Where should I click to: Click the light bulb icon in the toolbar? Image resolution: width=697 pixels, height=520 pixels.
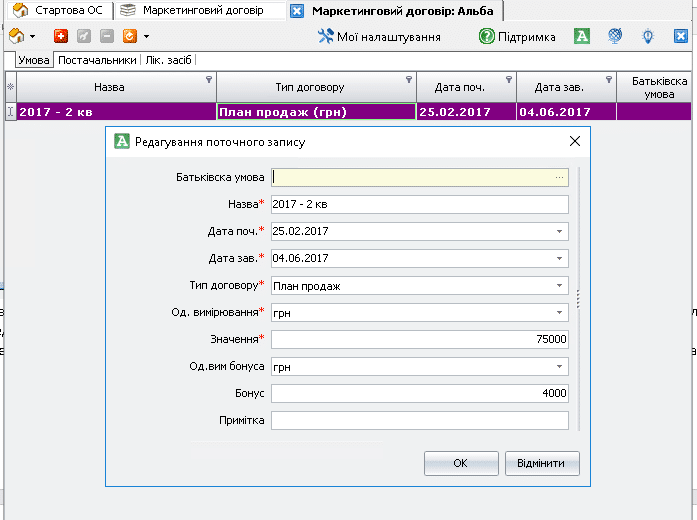(x=648, y=36)
